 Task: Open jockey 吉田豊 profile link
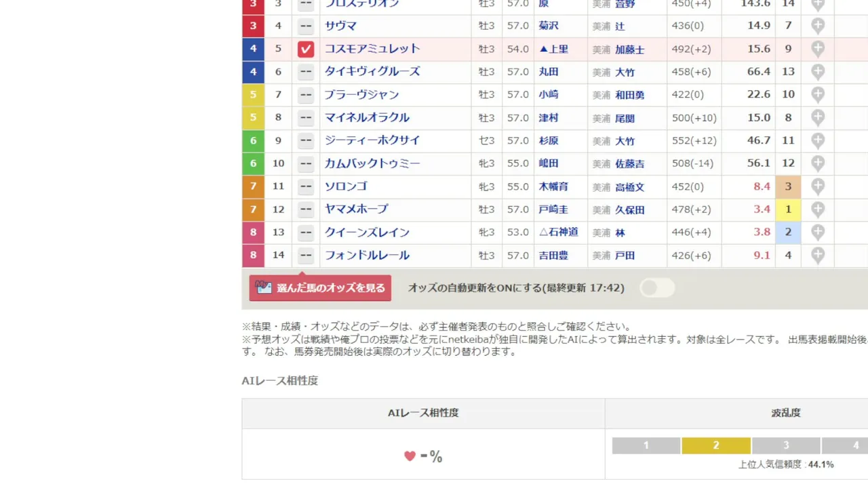[553, 256]
